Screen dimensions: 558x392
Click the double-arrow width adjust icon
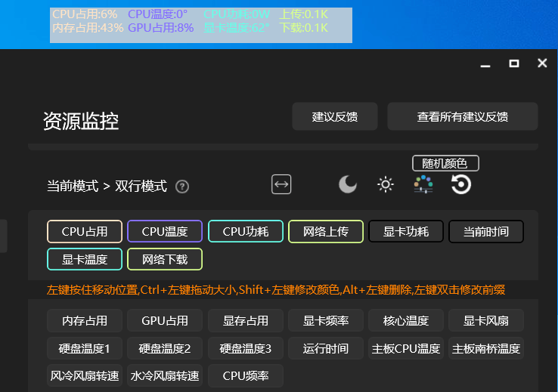tap(281, 184)
